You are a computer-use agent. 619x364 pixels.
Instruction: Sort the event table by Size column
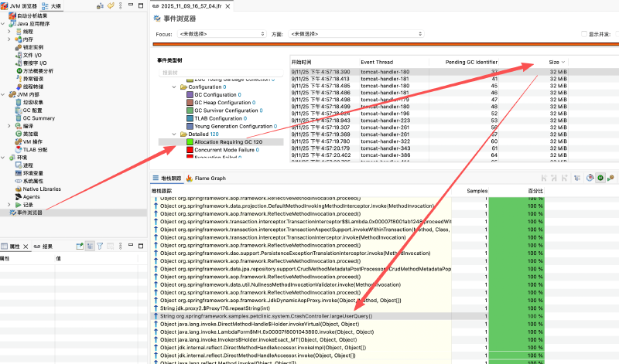(553, 62)
